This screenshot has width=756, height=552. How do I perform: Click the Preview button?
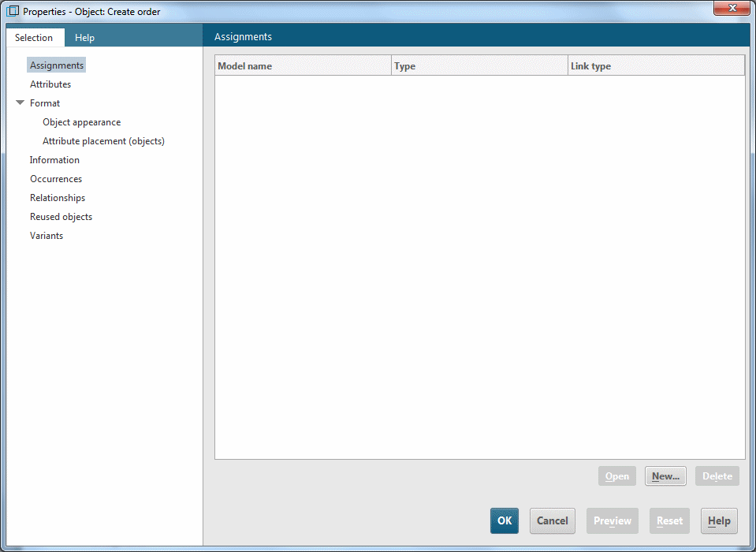coord(613,520)
